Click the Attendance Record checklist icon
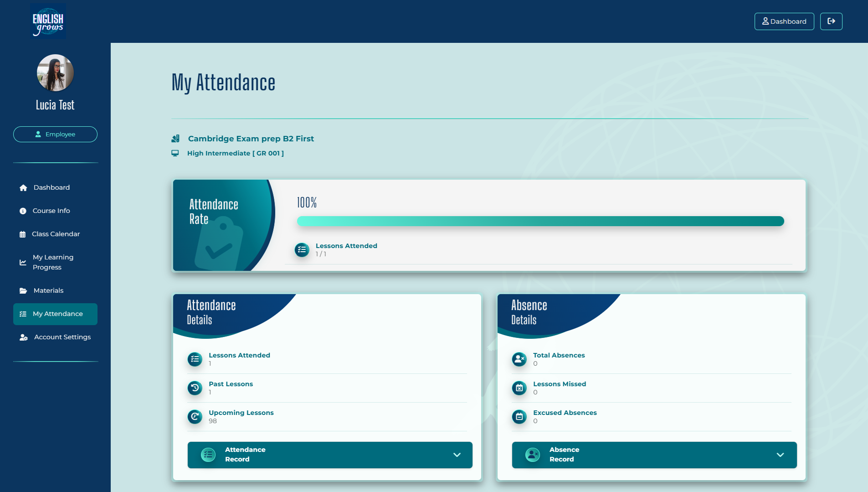 coord(208,455)
